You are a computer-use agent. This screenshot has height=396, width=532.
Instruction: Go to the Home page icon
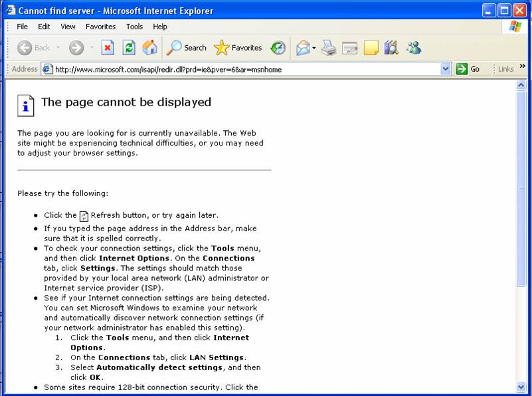coord(149,48)
